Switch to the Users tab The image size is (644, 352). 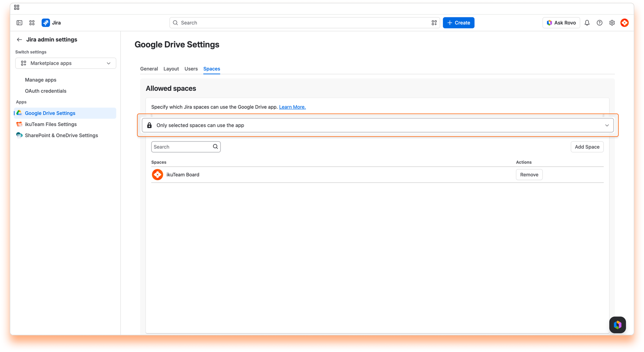(x=191, y=69)
